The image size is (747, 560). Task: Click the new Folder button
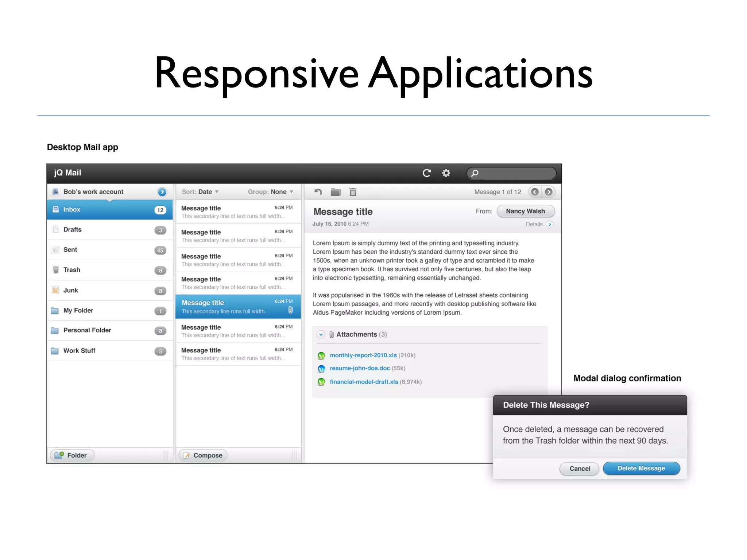(x=72, y=455)
